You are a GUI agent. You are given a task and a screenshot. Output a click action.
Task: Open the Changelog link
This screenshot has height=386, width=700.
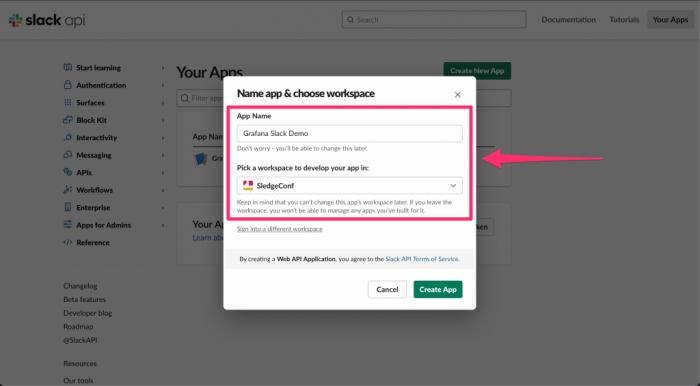click(x=80, y=286)
